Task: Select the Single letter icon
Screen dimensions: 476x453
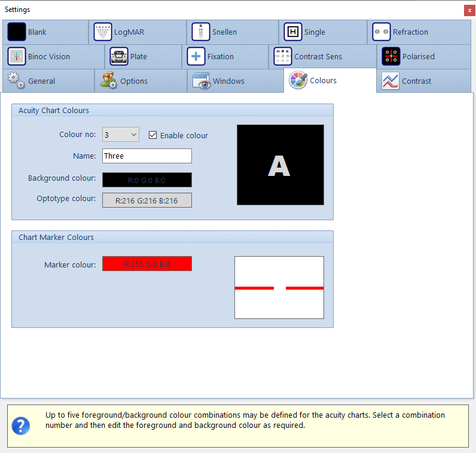Action: (293, 32)
